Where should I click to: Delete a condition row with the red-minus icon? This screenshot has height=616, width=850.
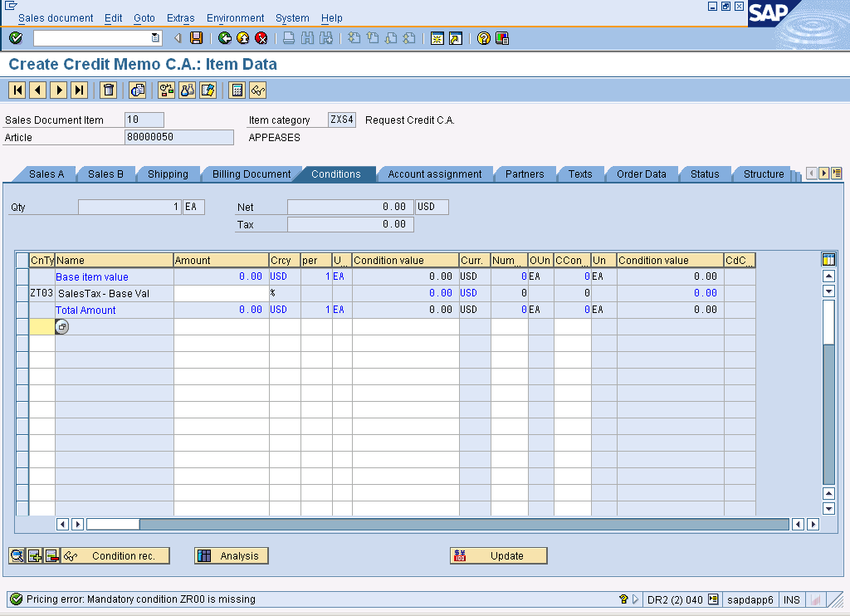[x=51, y=555]
